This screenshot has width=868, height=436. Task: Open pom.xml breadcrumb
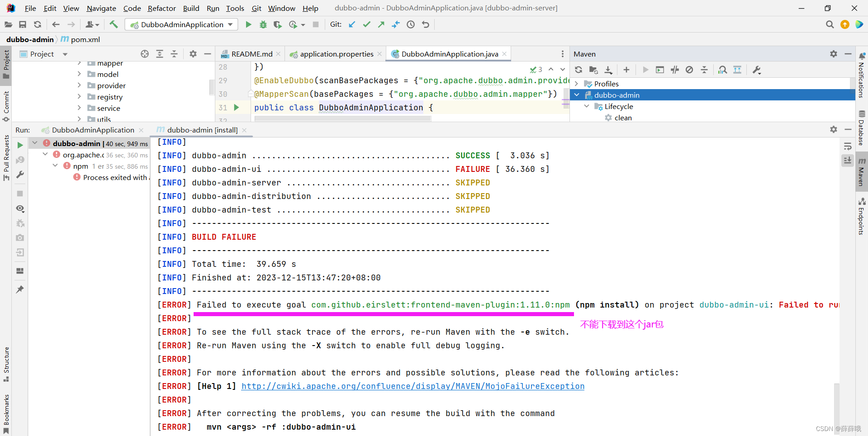(x=80, y=39)
